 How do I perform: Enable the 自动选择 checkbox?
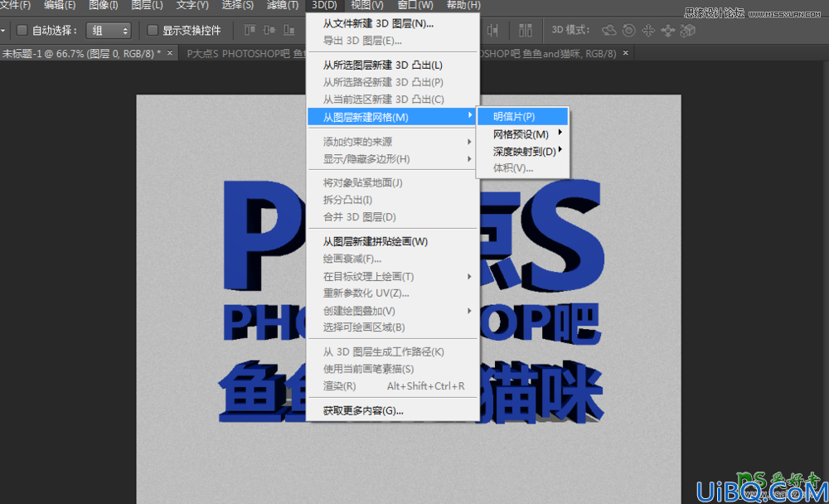pos(22,30)
